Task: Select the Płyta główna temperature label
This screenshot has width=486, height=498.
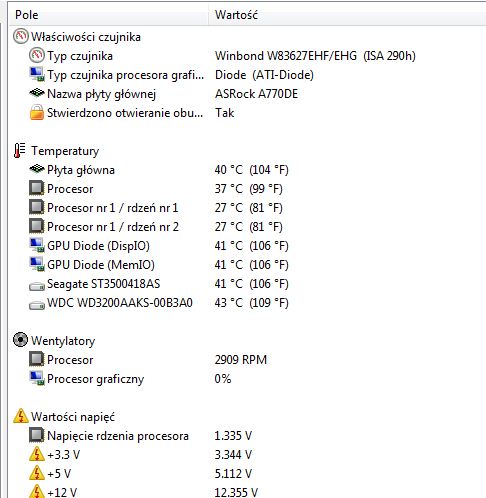Action: pos(81,170)
